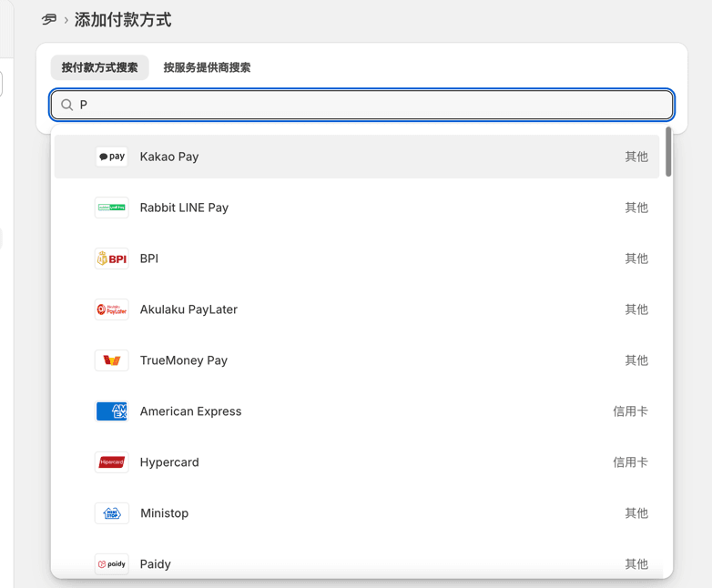
Task: Click 其他 label on TrueMoney Pay row
Action: (x=636, y=360)
